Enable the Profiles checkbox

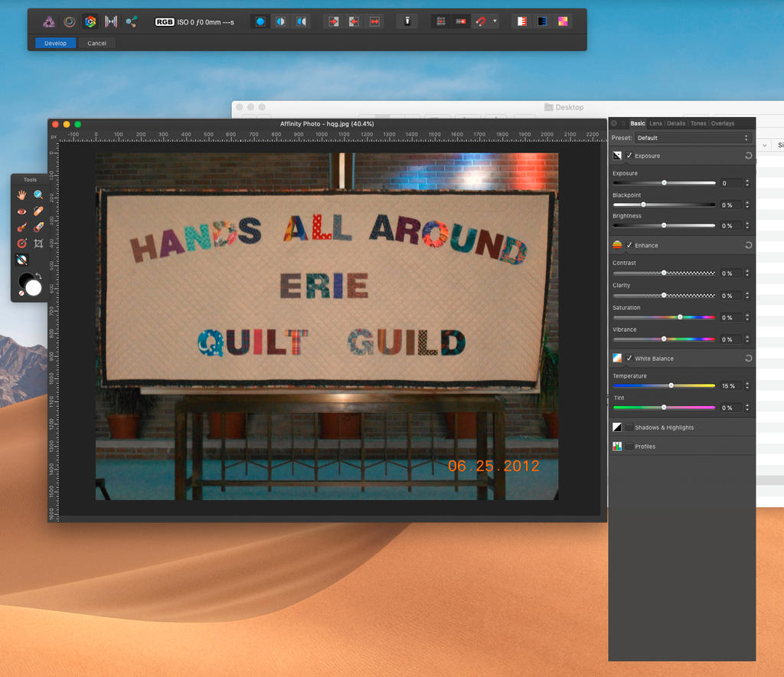629,446
